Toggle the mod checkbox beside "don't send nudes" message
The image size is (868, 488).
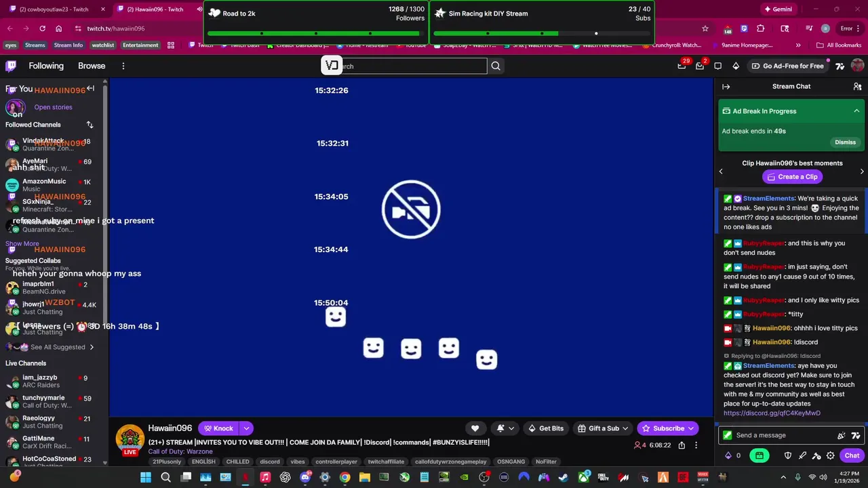coord(728,243)
